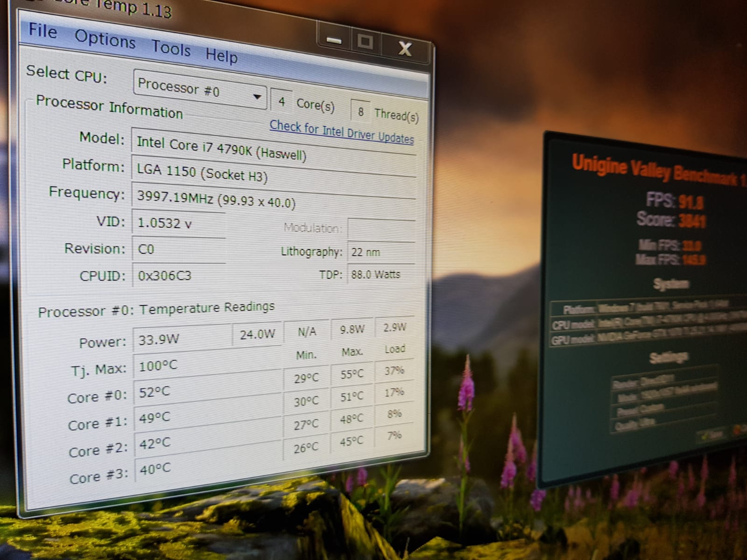The width and height of the screenshot is (747, 560).
Task: Click the Core #2 minimum of 27°C
Action: [x=306, y=425]
